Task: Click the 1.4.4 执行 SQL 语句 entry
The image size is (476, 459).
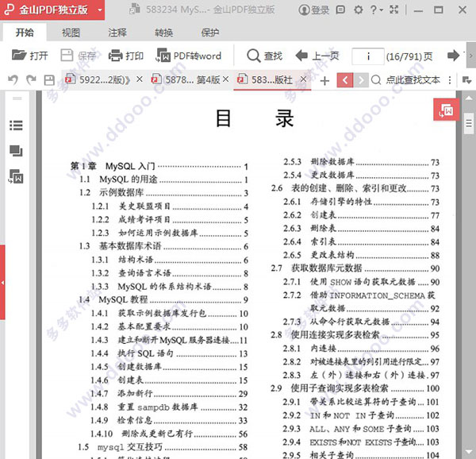Action: pyautogui.click(x=169, y=353)
